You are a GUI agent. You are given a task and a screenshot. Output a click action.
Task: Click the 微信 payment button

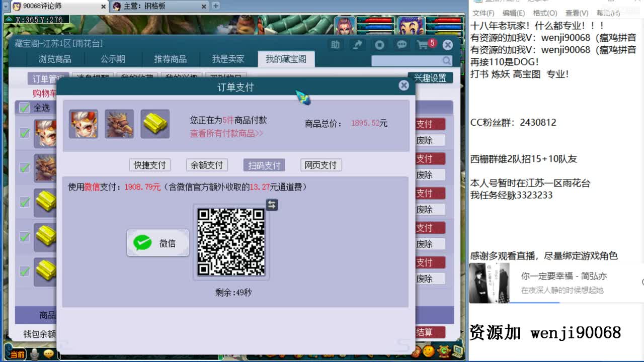click(158, 243)
